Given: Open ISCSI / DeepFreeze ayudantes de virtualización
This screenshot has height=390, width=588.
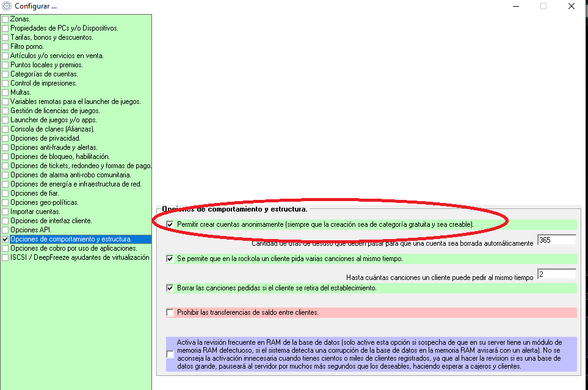Looking at the screenshot, I should click(80, 257).
